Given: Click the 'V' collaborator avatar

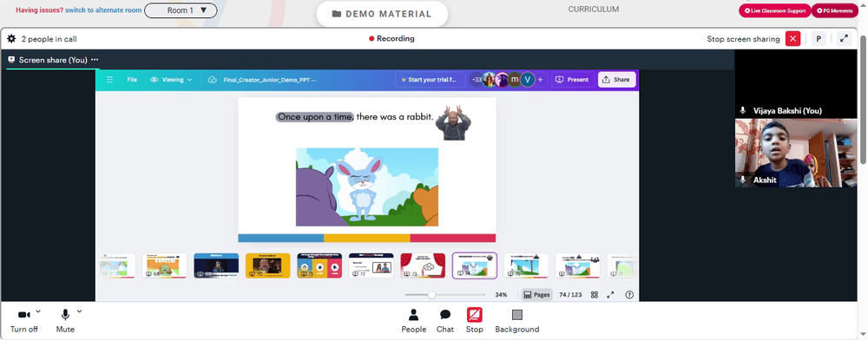Looking at the screenshot, I should coord(528,80).
